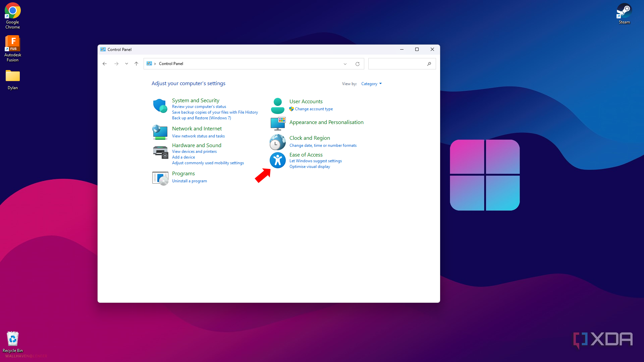Viewport: 644px width, 362px height.
Task: Click the search magnifier icon
Action: (429, 64)
